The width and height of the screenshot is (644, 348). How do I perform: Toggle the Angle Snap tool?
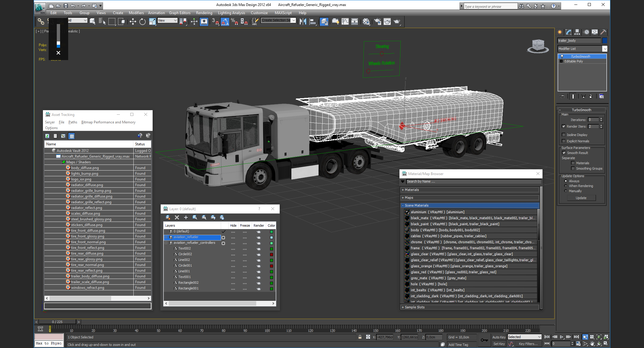pos(225,21)
